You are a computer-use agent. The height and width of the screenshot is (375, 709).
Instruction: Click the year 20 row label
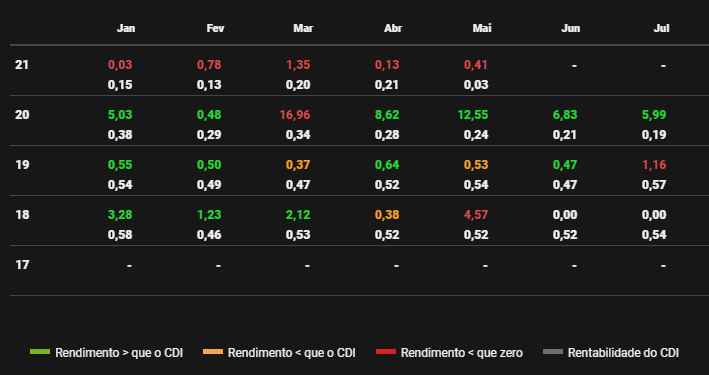tap(22, 115)
